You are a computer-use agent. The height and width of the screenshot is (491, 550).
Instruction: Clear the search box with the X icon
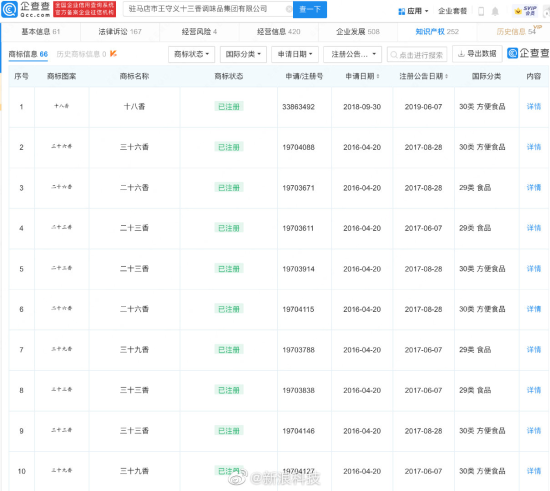pyautogui.click(x=289, y=9)
